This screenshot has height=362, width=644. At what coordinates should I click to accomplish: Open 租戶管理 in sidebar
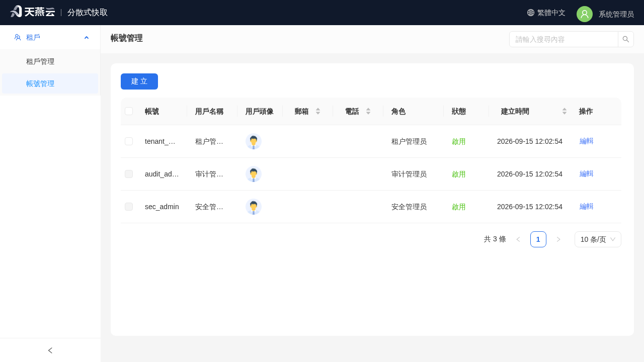(50, 61)
